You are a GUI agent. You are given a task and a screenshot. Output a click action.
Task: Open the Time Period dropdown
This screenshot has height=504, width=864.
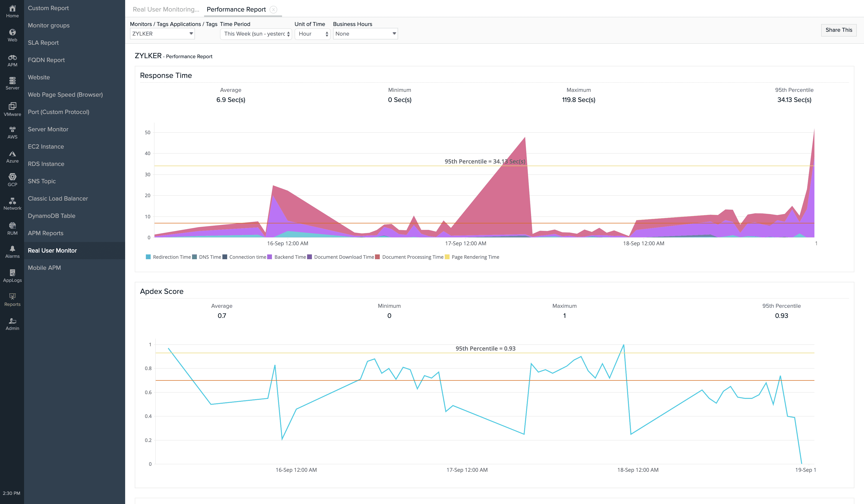256,34
